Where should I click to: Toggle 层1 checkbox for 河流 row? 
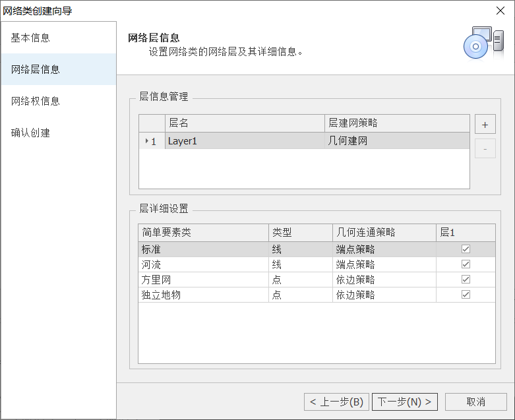[466, 264]
